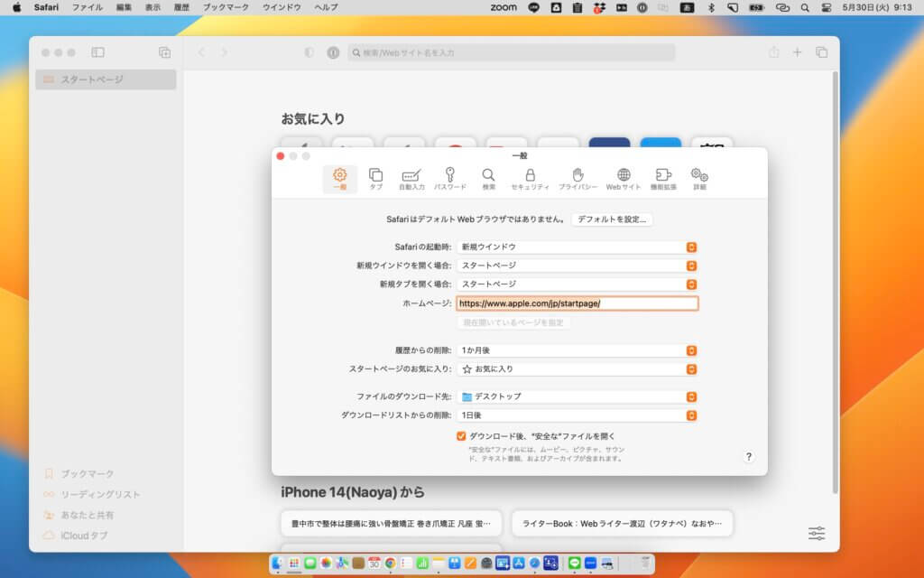Open the ファイル menu
The width and height of the screenshot is (924, 578).
click(88, 7)
